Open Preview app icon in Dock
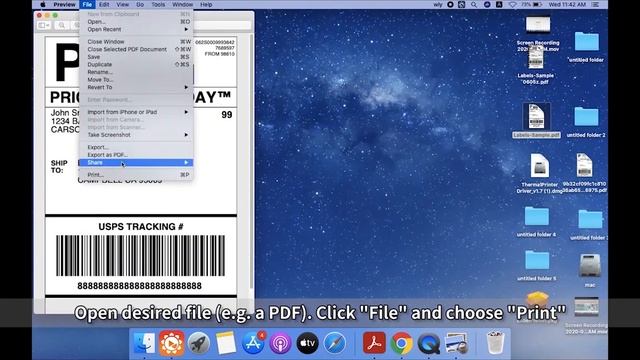Image resolution: width=640 pixels, height=360 pixels. (456, 343)
